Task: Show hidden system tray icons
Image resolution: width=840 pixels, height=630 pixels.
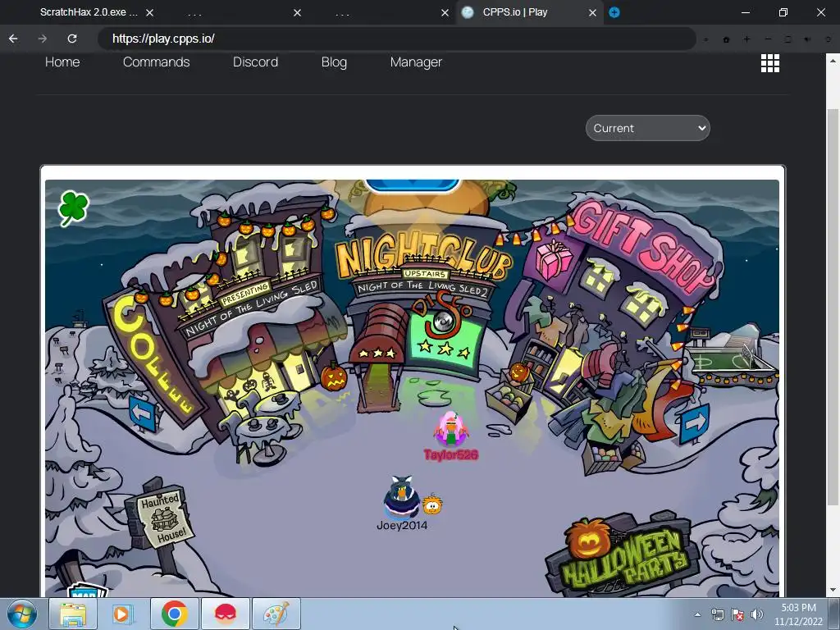Action: tap(697, 614)
